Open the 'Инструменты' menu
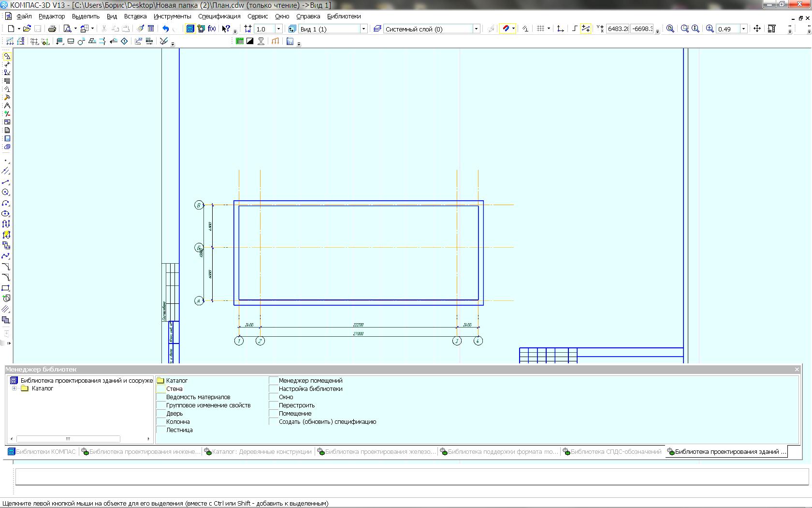 pyautogui.click(x=172, y=16)
